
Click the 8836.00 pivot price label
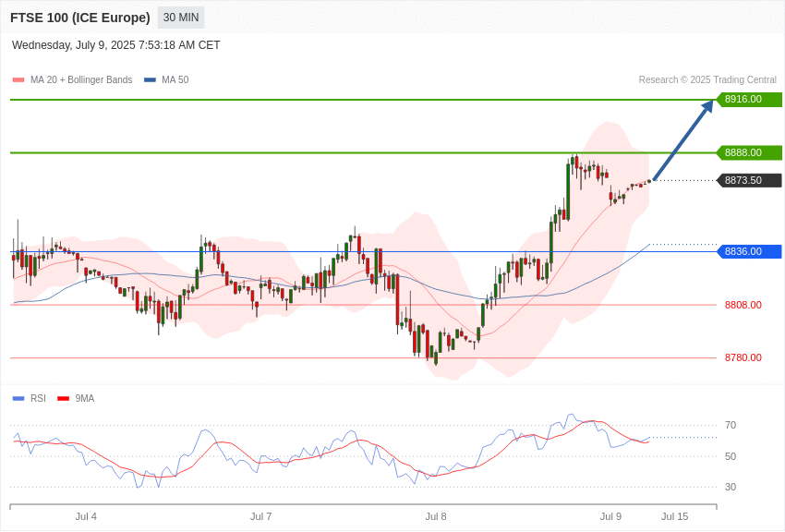[750, 251]
